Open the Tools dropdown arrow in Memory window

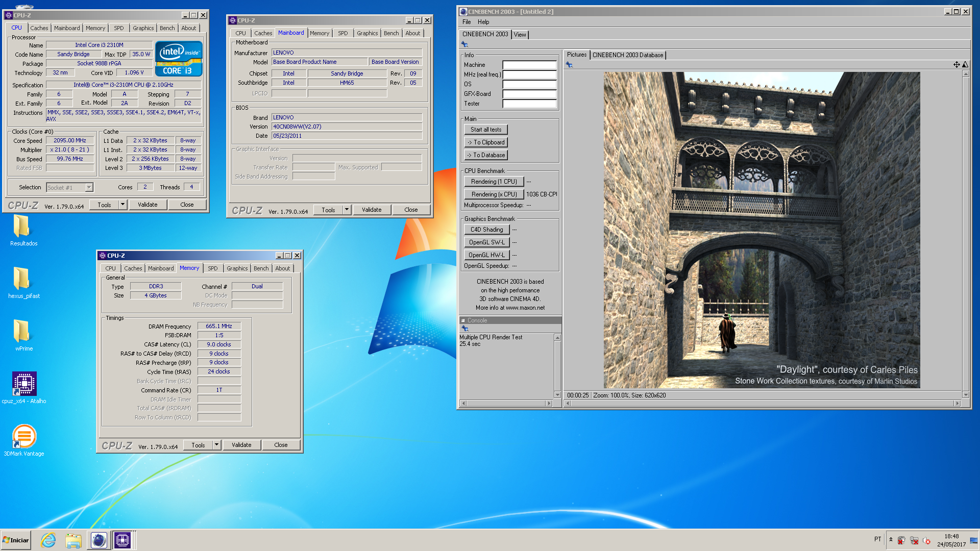coord(216,445)
